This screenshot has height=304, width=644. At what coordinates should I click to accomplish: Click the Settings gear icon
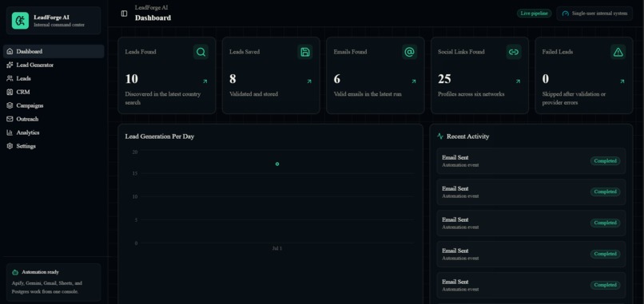click(10, 146)
